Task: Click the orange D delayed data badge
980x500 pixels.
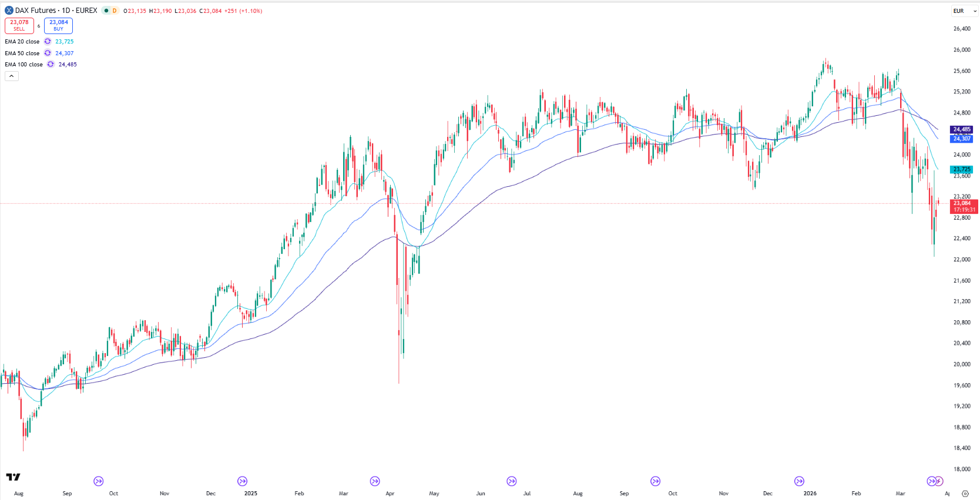Action: tap(115, 11)
